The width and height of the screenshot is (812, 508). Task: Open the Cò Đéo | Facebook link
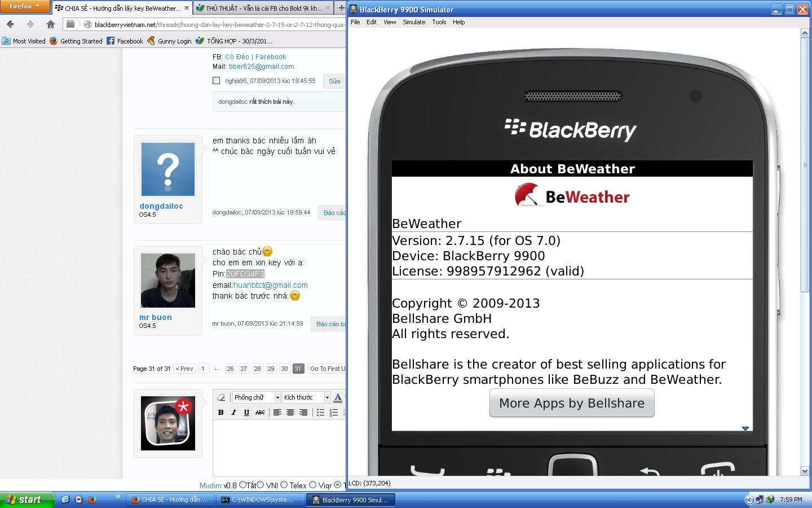click(x=255, y=56)
